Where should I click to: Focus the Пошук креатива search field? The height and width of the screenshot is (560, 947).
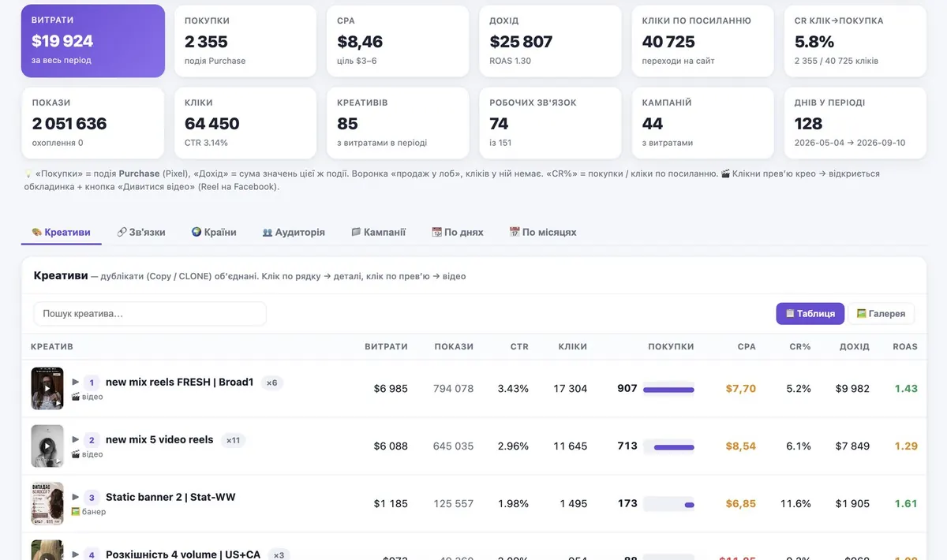pyautogui.click(x=150, y=313)
